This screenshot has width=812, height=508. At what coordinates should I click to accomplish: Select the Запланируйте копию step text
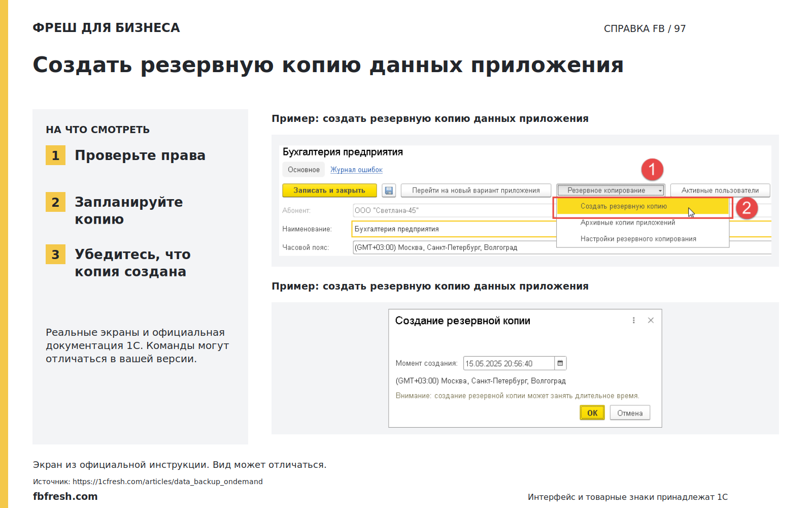pos(129,211)
